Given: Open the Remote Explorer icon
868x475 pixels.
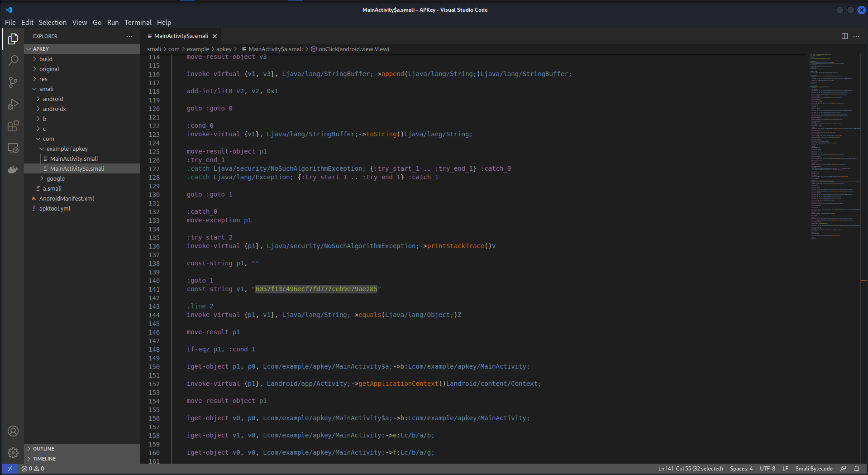Looking at the screenshot, I should [13, 148].
